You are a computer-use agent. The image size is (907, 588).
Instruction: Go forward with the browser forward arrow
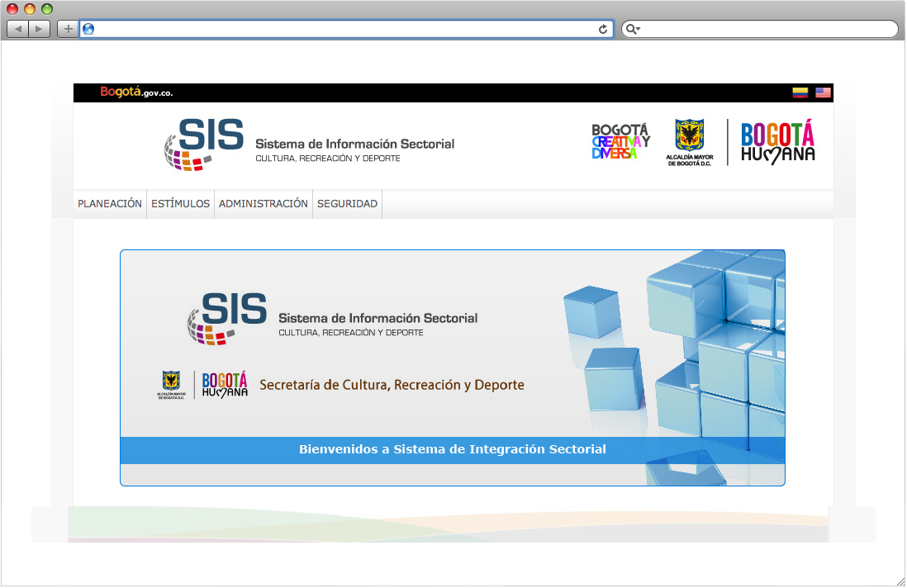[x=39, y=29]
